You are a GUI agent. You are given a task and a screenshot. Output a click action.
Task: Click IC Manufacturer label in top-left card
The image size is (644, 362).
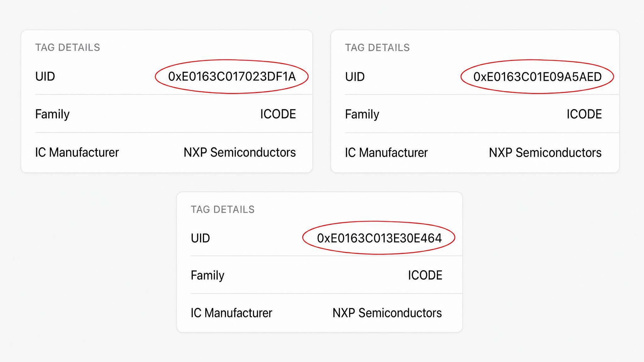(x=77, y=152)
